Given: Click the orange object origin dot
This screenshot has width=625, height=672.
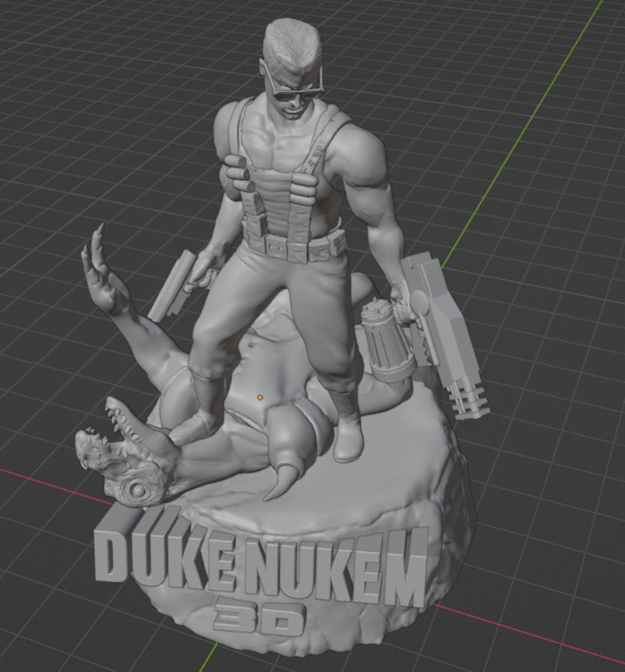Looking at the screenshot, I should [x=260, y=398].
